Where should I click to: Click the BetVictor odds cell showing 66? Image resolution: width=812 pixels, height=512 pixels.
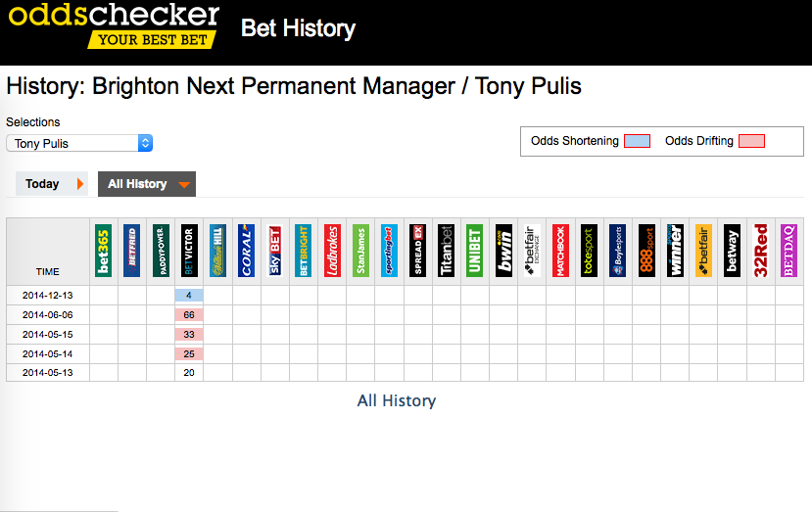[x=189, y=315]
